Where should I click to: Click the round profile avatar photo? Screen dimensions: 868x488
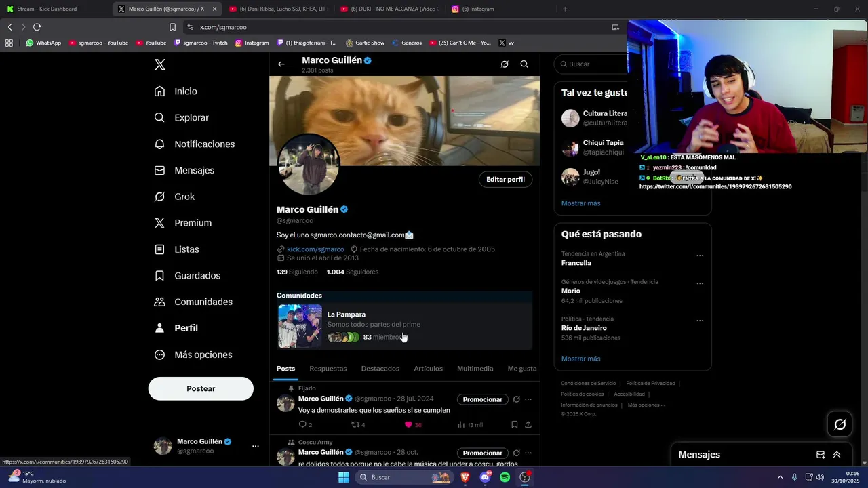coord(309,165)
